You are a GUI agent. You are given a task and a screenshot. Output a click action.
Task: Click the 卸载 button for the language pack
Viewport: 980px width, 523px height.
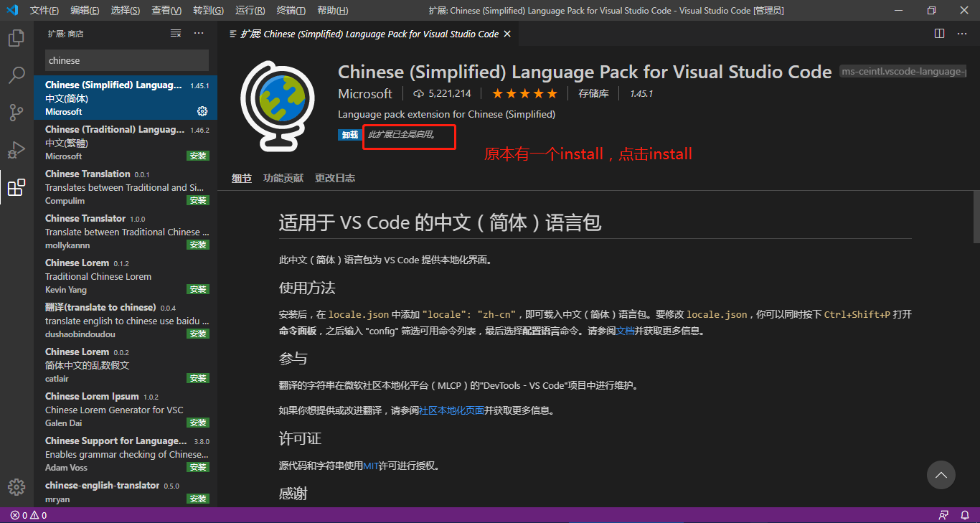point(349,134)
